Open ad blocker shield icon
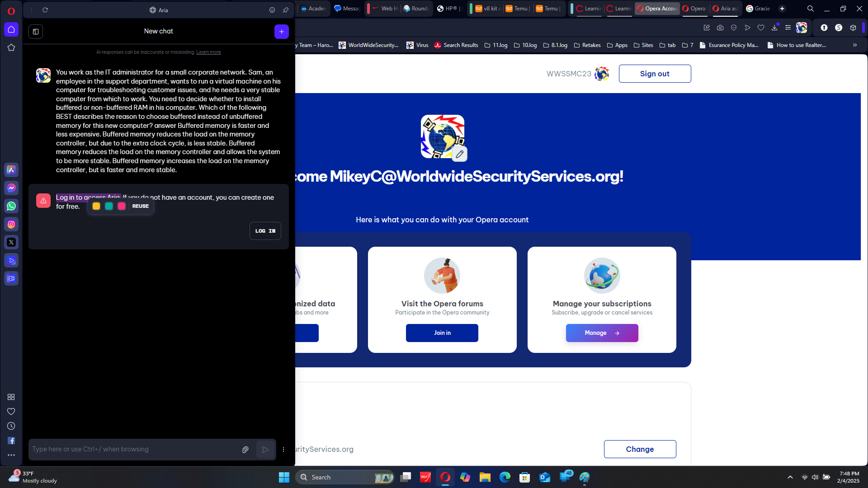The height and width of the screenshot is (488, 868). tap(734, 28)
